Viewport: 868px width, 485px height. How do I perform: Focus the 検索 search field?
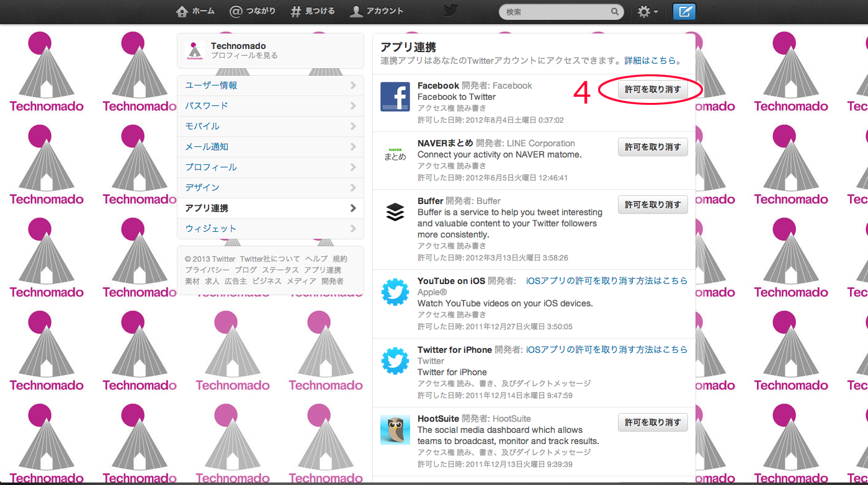[x=561, y=12]
